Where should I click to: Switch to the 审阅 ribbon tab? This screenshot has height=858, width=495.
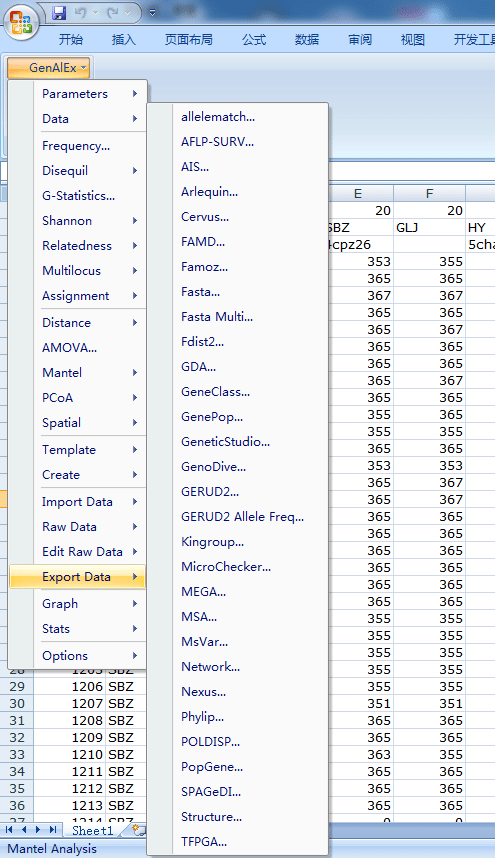pyautogui.click(x=359, y=39)
